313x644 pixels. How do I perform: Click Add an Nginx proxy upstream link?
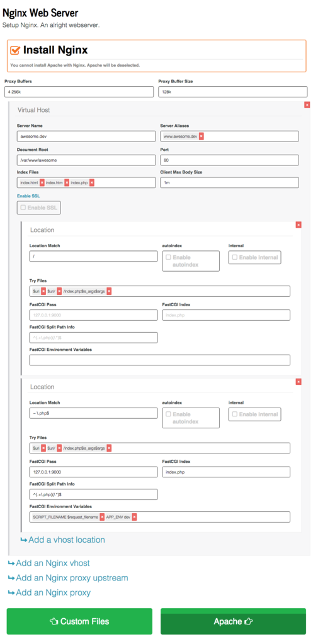(x=68, y=578)
